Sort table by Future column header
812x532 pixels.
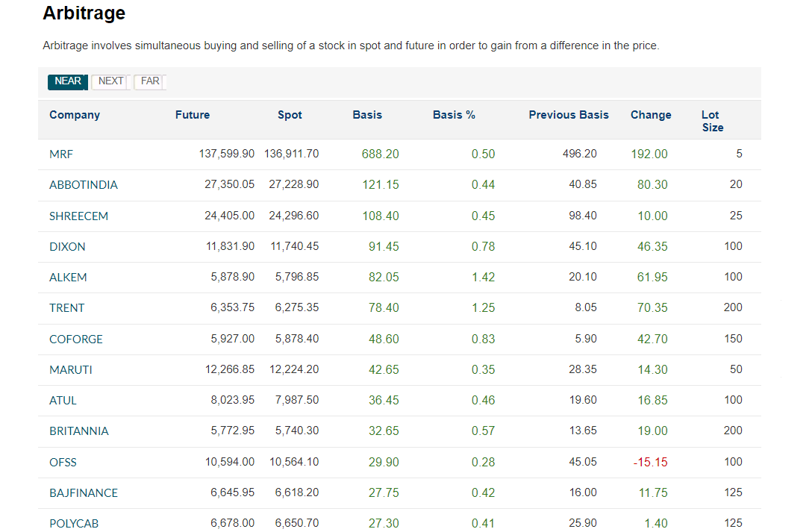(x=193, y=115)
